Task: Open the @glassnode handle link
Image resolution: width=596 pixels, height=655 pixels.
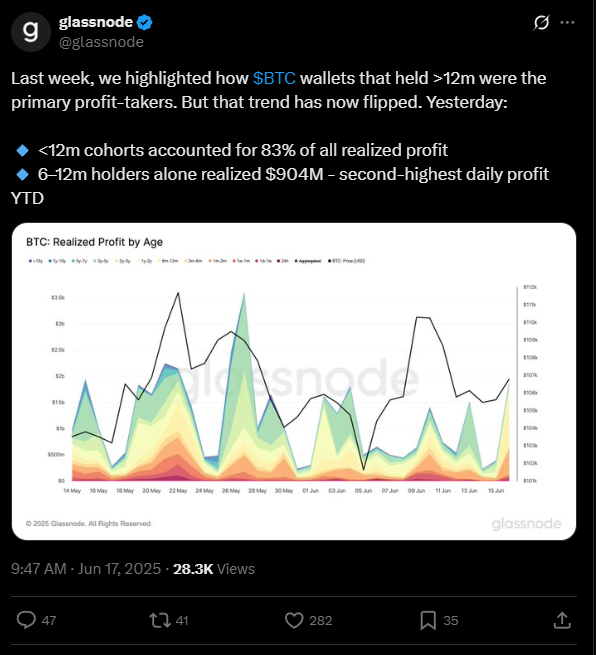Action: point(101,42)
